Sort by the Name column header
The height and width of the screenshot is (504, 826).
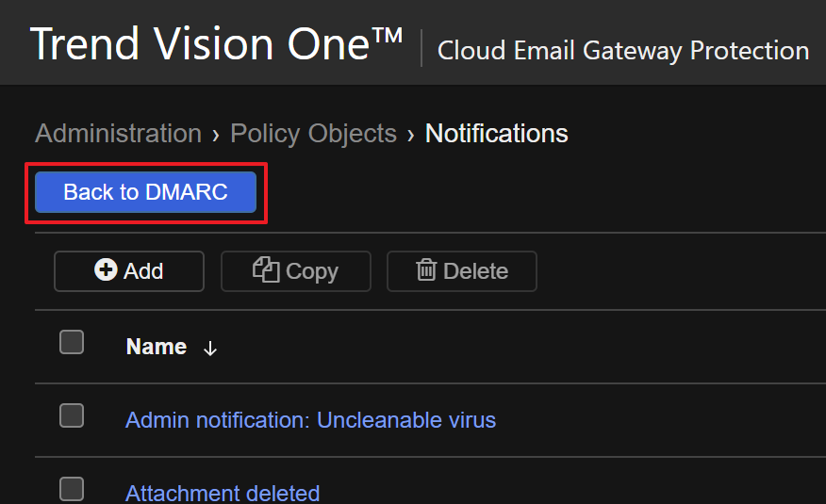pos(156,347)
